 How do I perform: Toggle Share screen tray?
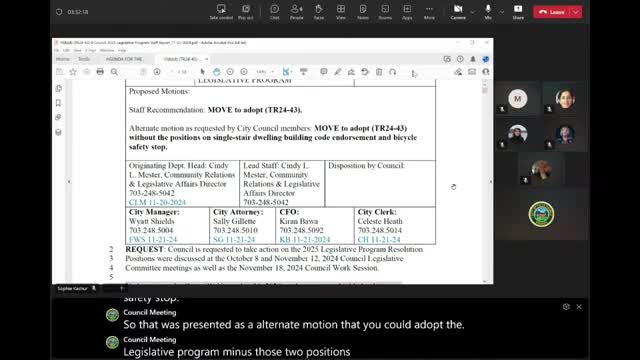pyautogui.click(x=518, y=12)
